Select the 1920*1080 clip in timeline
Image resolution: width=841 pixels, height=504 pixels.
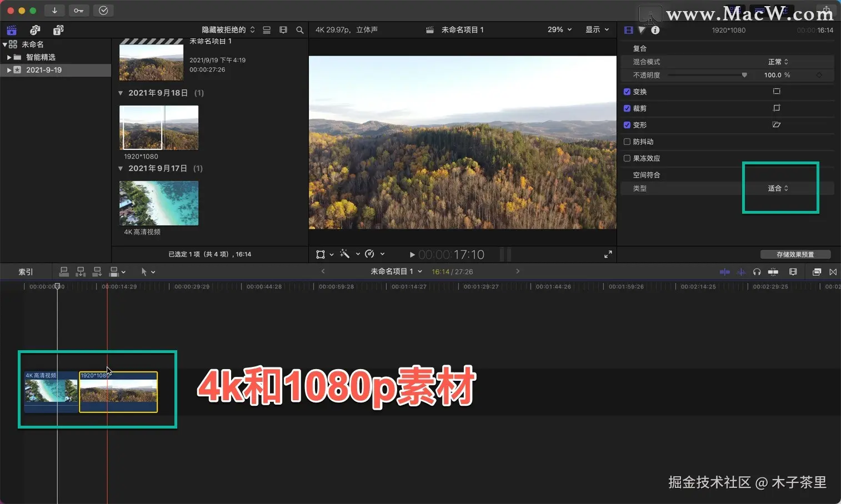[118, 392]
